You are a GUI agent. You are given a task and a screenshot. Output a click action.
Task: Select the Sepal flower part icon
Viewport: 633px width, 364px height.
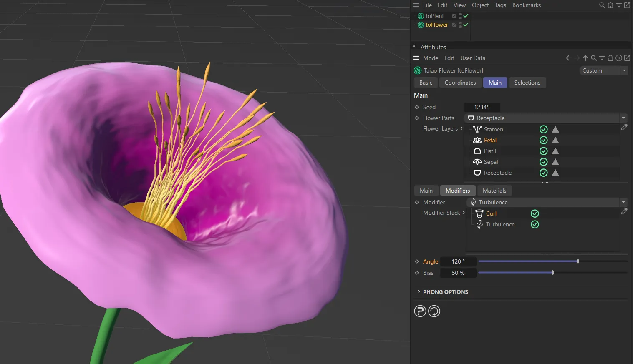click(x=477, y=162)
